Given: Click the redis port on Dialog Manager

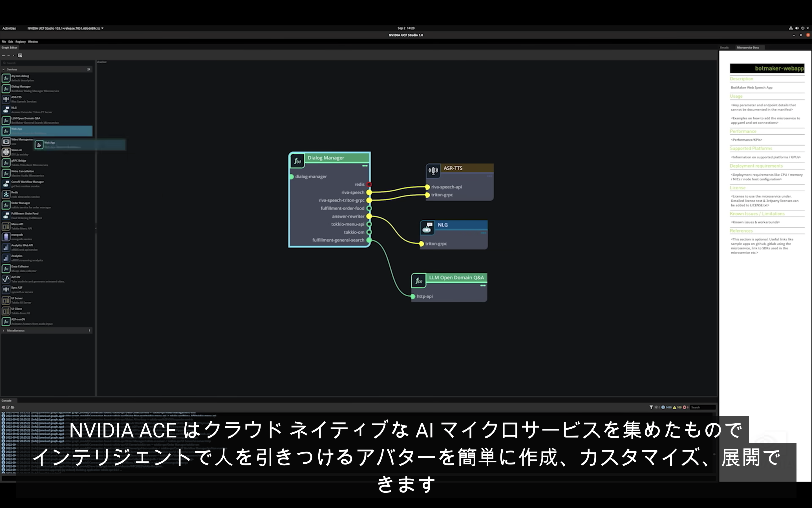Looking at the screenshot, I should pyautogui.click(x=369, y=185).
